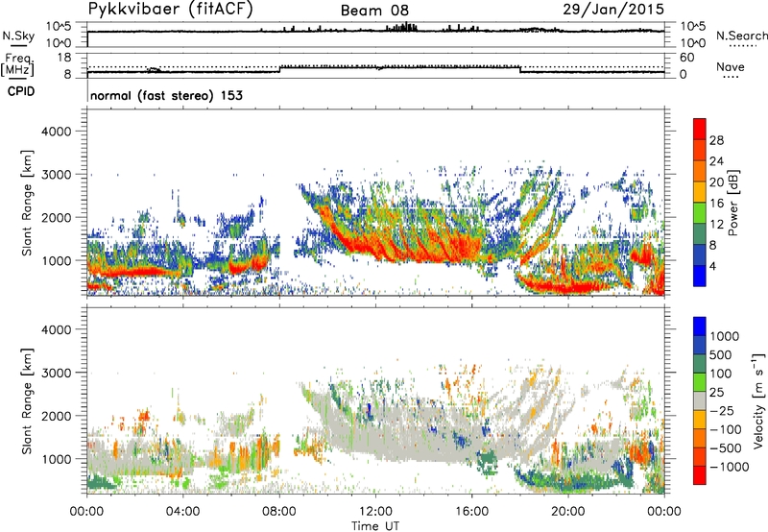Click the velocity panel's "Slant Range [km]" label
Screen dimensions: 768x532
point(27,401)
